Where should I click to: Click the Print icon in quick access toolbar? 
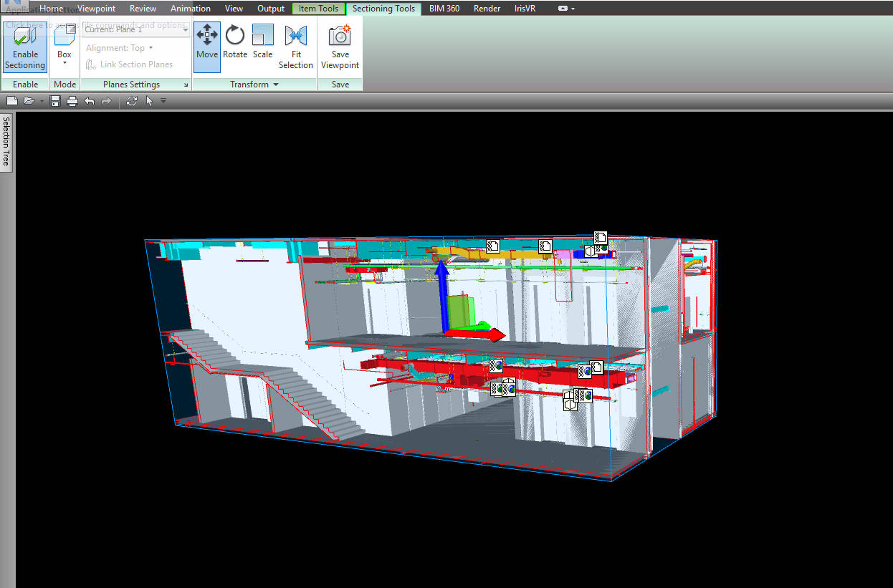pyautogui.click(x=72, y=101)
